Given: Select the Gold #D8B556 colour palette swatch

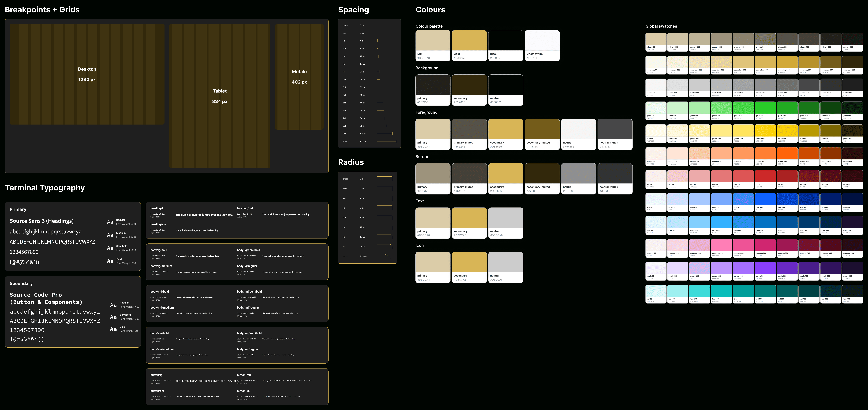Looking at the screenshot, I should click(469, 46).
